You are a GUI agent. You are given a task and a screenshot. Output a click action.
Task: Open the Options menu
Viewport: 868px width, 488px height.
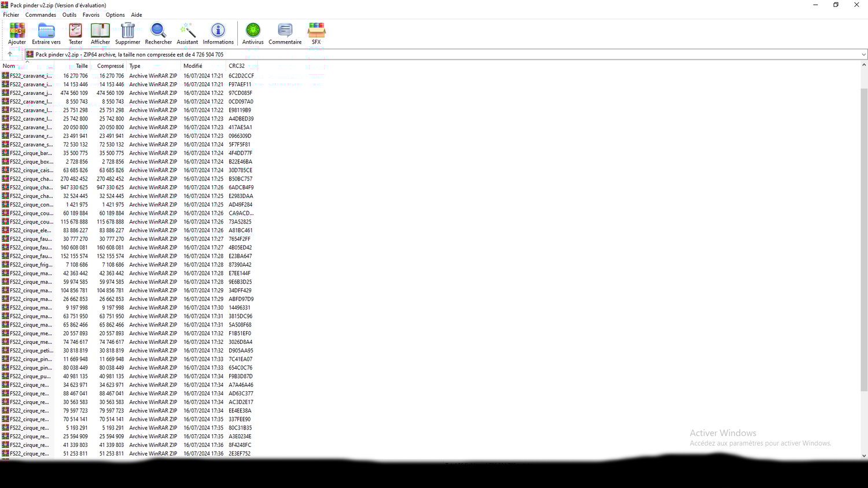pyautogui.click(x=115, y=15)
